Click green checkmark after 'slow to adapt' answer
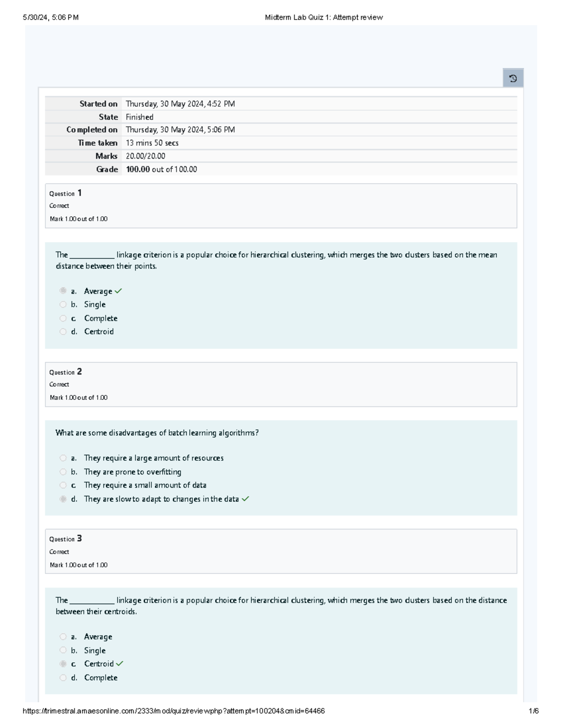Screen dimensions: 563x728 245,499
